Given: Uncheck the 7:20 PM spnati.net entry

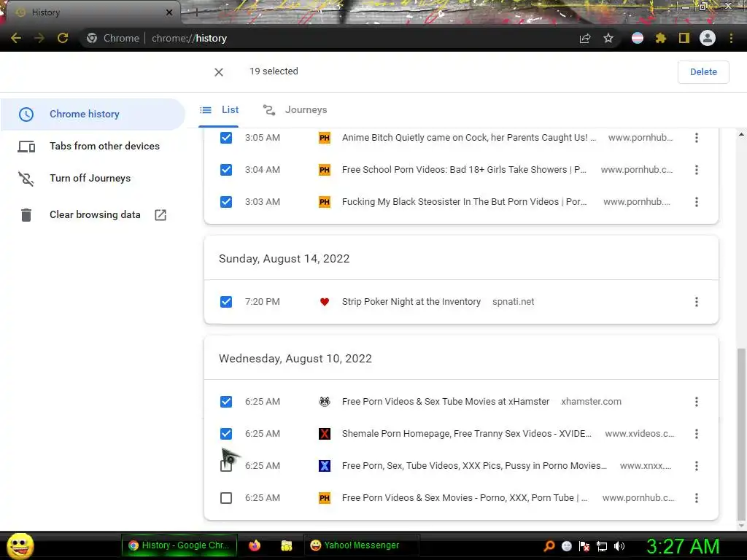Looking at the screenshot, I should pyautogui.click(x=226, y=302).
